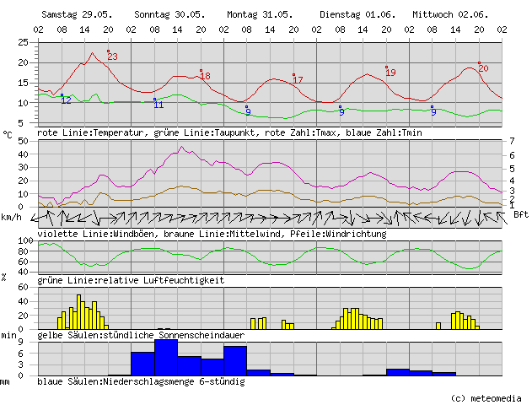Click the red Tmax number 17
This screenshot has height=405, width=532.
298,80
